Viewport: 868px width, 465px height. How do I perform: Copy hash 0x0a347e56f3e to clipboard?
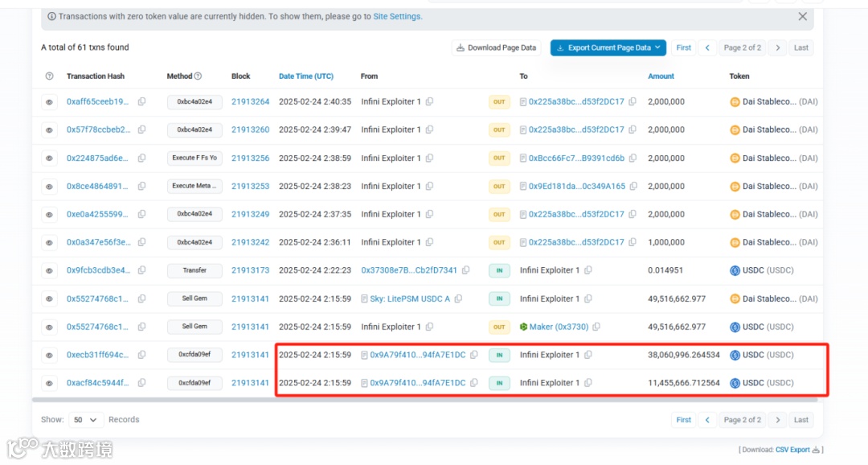pyautogui.click(x=141, y=242)
